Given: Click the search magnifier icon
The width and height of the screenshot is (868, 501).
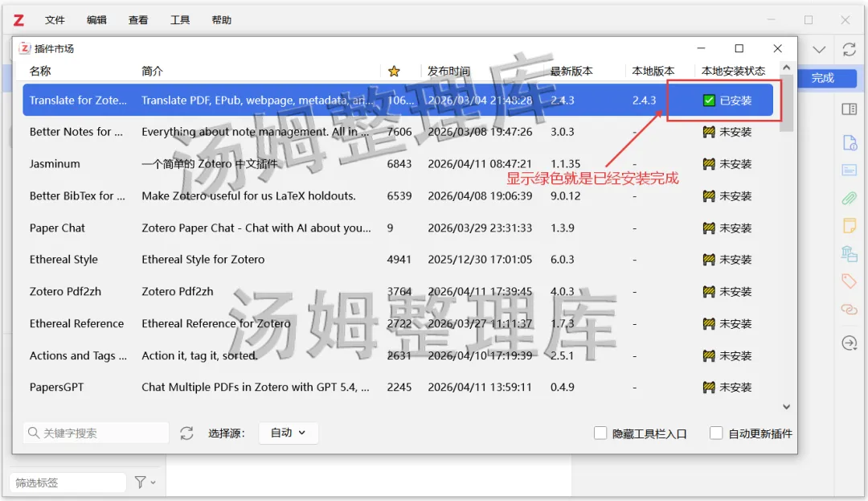Looking at the screenshot, I should pyautogui.click(x=33, y=433).
